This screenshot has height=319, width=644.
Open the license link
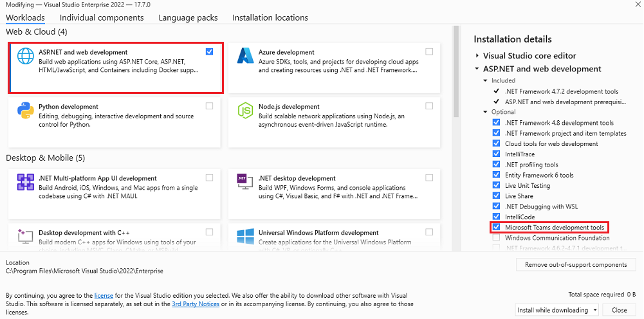click(104, 295)
